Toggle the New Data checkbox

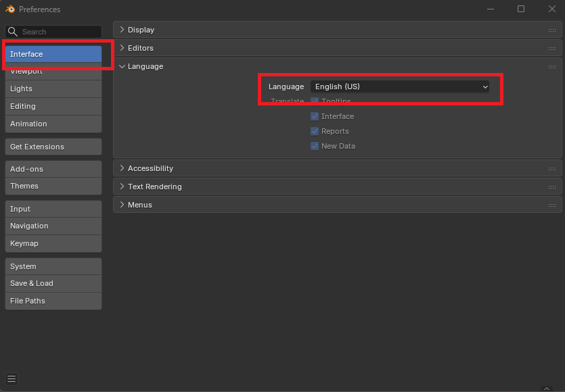tap(315, 146)
